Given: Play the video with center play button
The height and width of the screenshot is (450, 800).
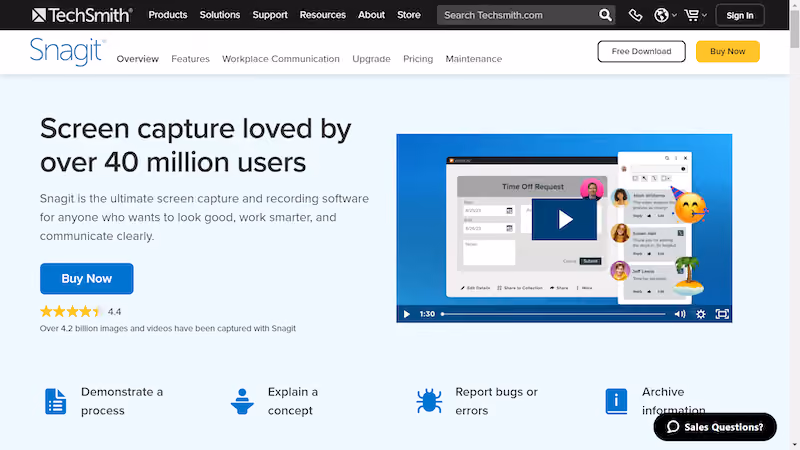Looking at the screenshot, I should (564, 219).
